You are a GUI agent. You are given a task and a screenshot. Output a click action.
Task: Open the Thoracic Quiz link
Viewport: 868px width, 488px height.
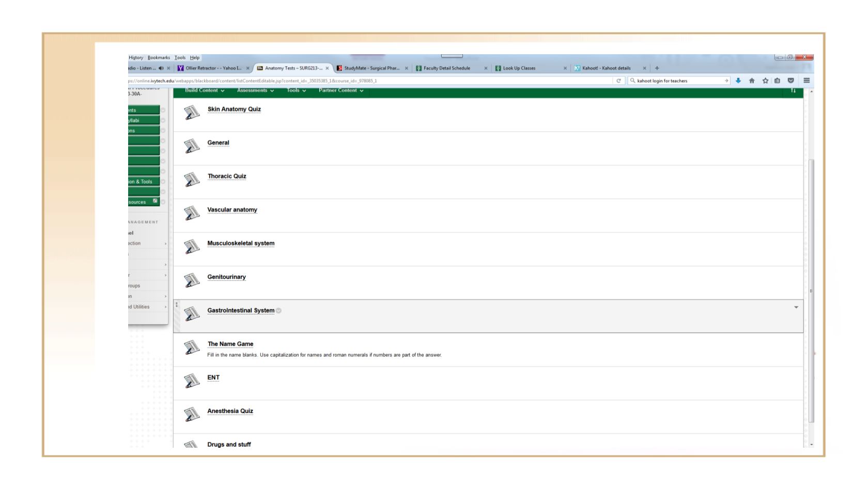click(x=227, y=177)
